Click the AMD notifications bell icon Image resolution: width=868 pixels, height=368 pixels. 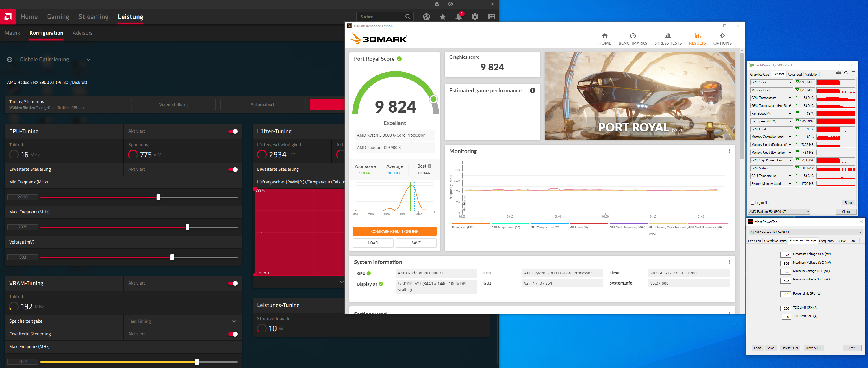pyautogui.click(x=459, y=17)
